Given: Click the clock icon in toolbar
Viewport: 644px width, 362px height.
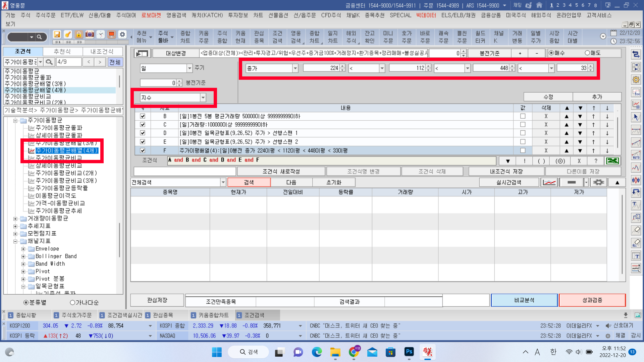Looking at the screenshot, I should [101, 35].
